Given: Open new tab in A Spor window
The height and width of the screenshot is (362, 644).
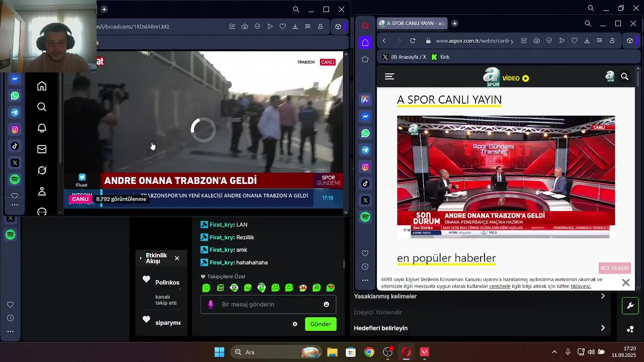Looking at the screenshot, I should 454,23.
